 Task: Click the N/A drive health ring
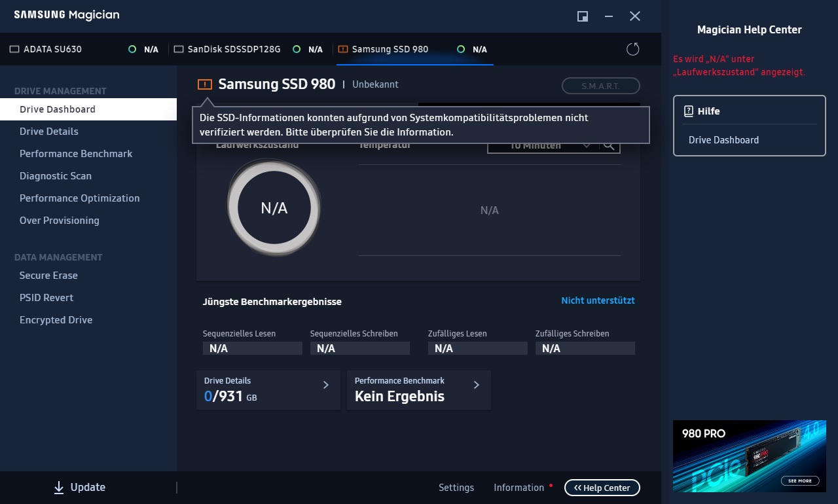[x=274, y=208]
